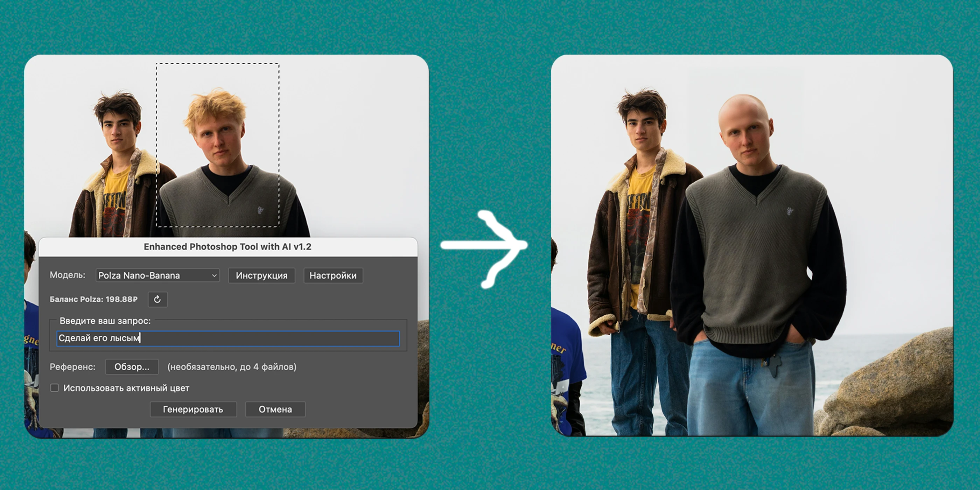Click the Модель label text
980x490 pixels.
pos(67,275)
